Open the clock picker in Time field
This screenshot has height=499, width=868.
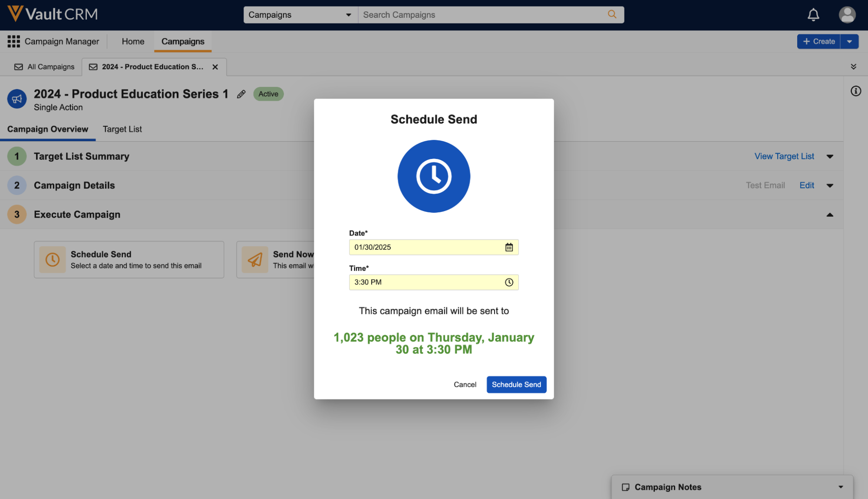pos(509,282)
